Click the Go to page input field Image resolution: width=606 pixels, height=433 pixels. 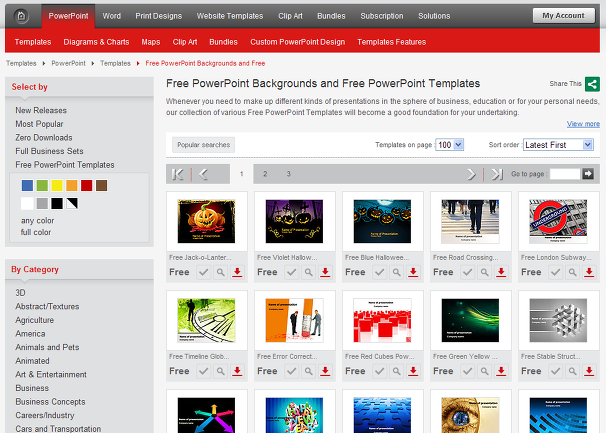click(565, 174)
